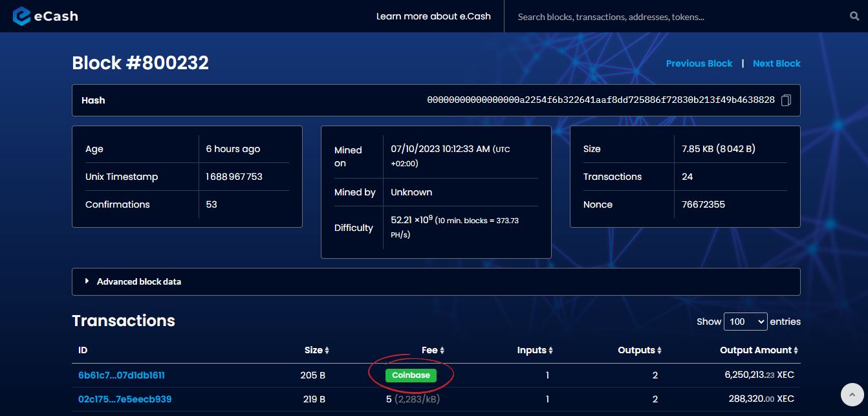The height and width of the screenshot is (416, 868).
Task: Go to Previous Block
Action: (x=699, y=63)
